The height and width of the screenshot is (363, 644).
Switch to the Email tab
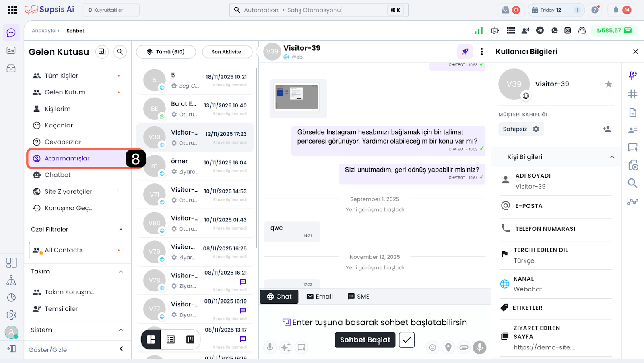click(320, 297)
